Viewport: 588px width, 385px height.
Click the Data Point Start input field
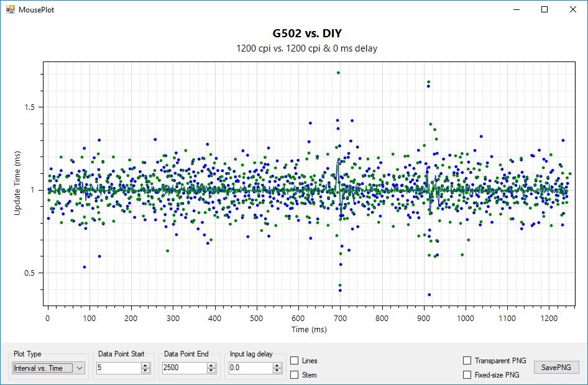click(118, 368)
